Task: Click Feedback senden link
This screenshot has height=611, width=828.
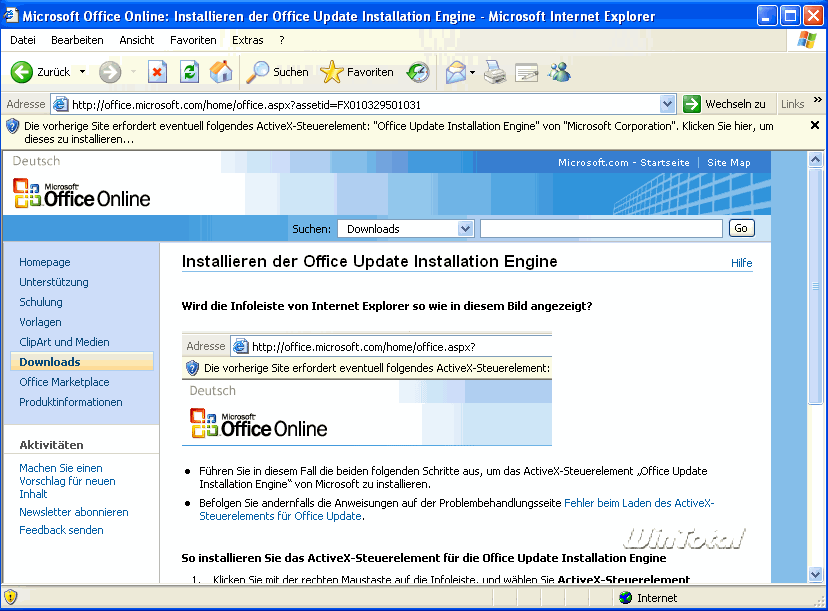Action: point(61,530)
